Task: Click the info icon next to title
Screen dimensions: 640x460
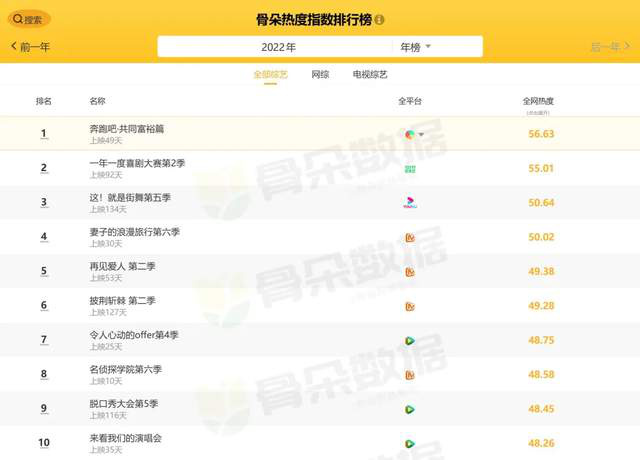Action: tap(379, 20)
